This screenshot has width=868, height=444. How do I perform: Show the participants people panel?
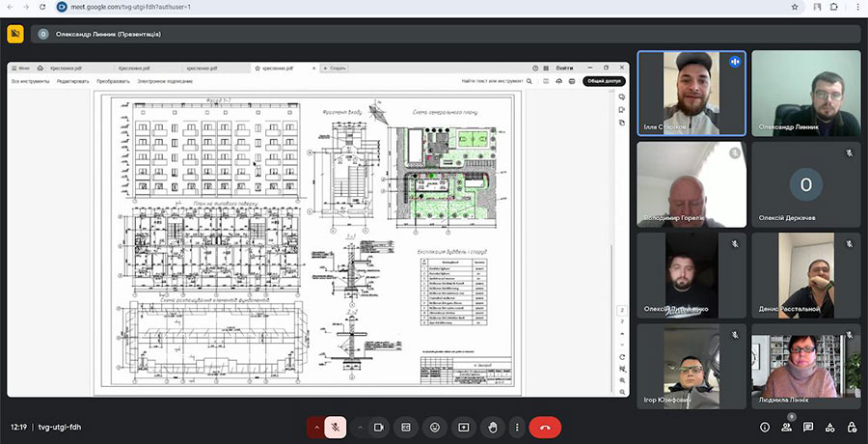[786, 427]
